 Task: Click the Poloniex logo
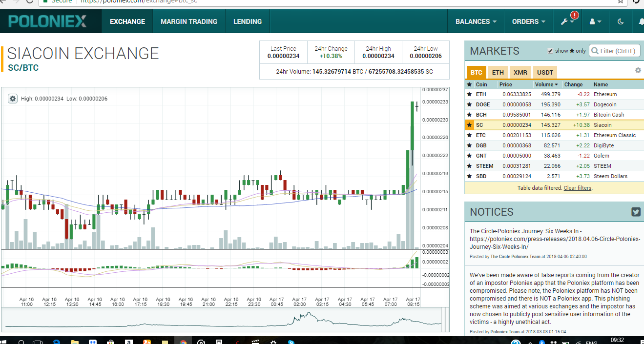point(47,21)
